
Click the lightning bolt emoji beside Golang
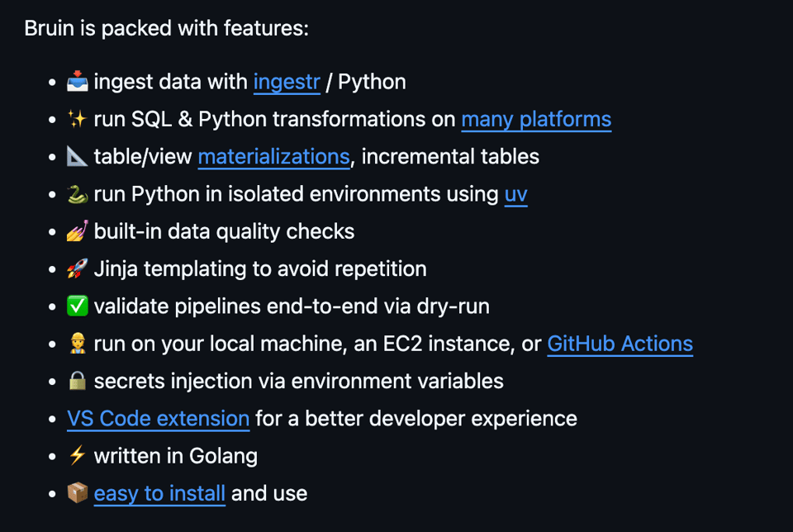(78, 456)
